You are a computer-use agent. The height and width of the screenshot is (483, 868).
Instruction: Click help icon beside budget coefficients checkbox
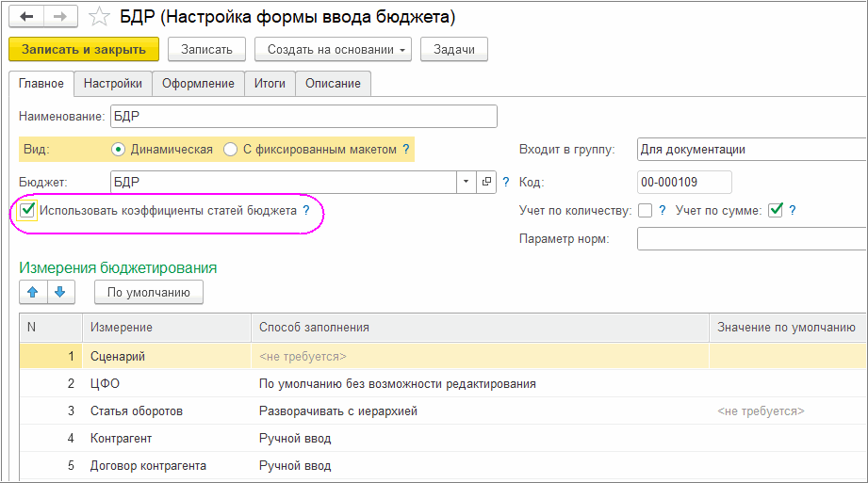[x=306, y=211]
